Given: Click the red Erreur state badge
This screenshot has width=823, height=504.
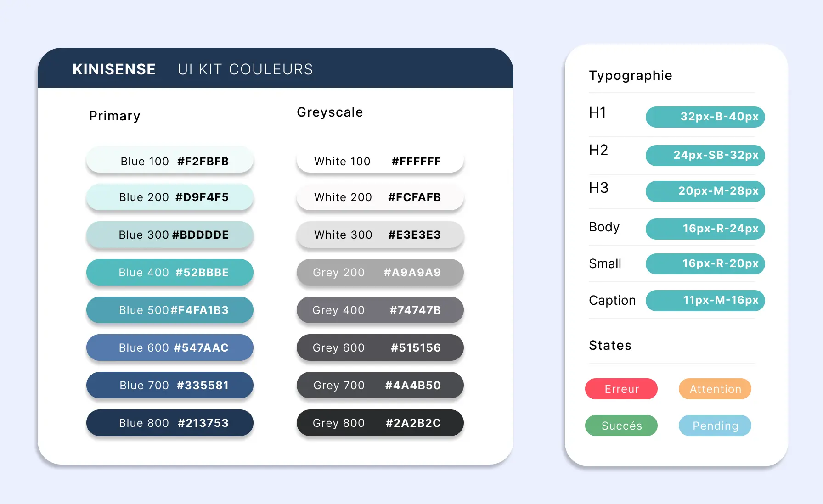Looking at the screenshot, I should (621, 389).
